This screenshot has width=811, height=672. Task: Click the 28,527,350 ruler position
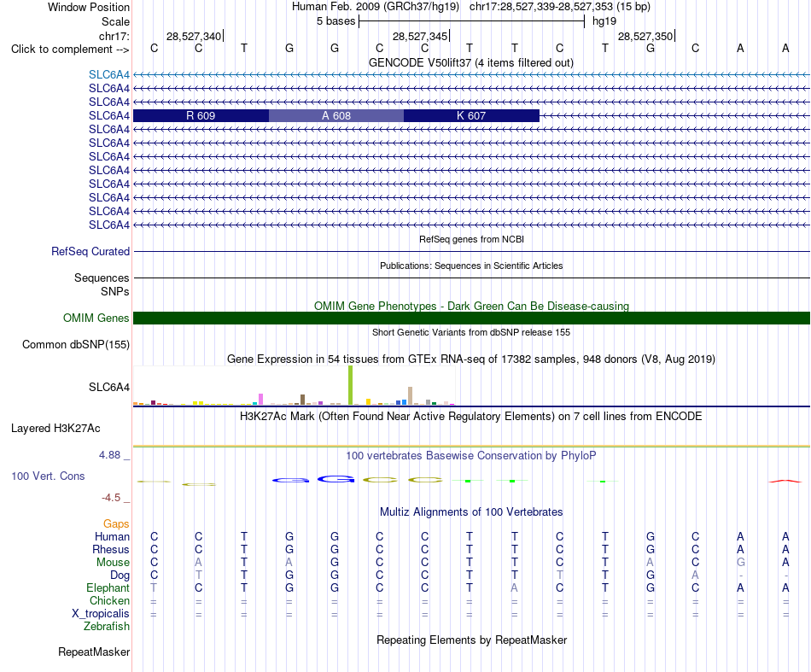pyautogui.click(x=645, y=36)
